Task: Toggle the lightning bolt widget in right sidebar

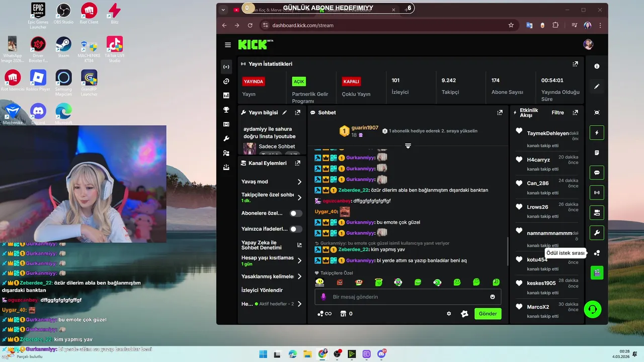Action: 597,133
